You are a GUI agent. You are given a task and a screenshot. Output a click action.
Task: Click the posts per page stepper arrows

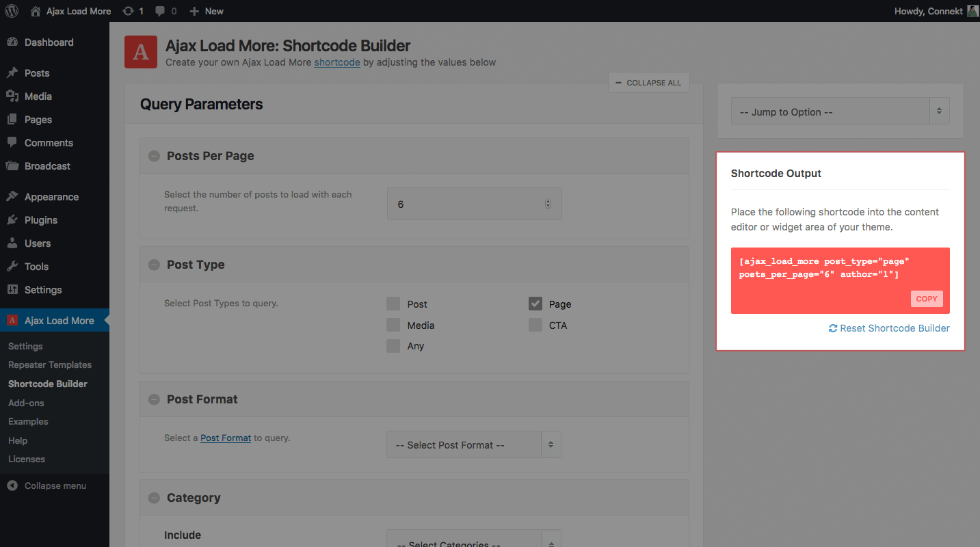click(548, 204)
